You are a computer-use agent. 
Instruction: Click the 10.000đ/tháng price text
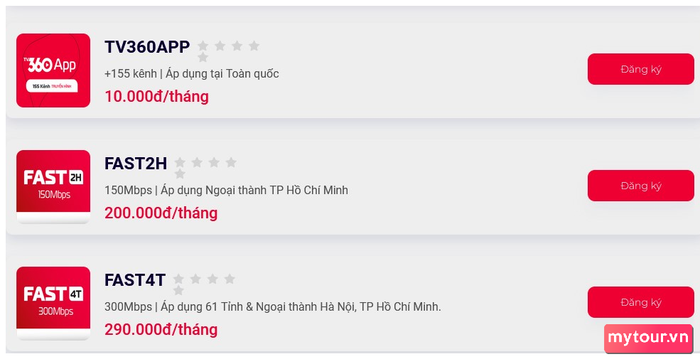157,96
